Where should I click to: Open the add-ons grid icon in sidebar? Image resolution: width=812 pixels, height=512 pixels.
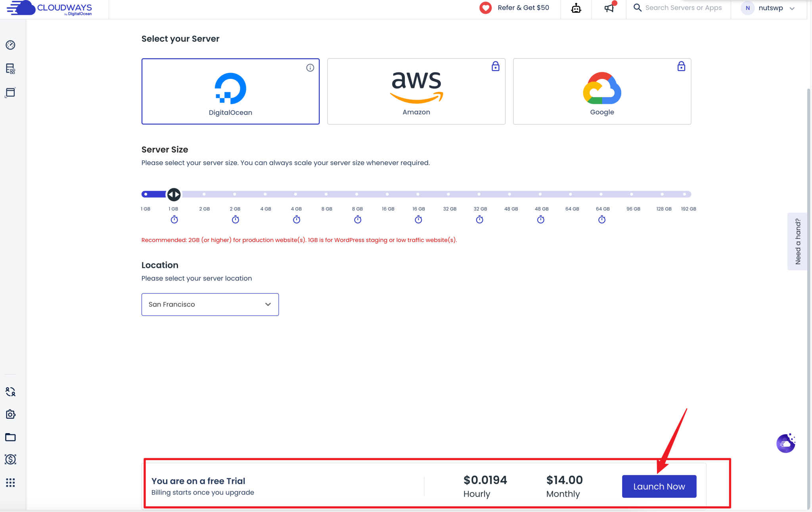[x=10, y=483]
